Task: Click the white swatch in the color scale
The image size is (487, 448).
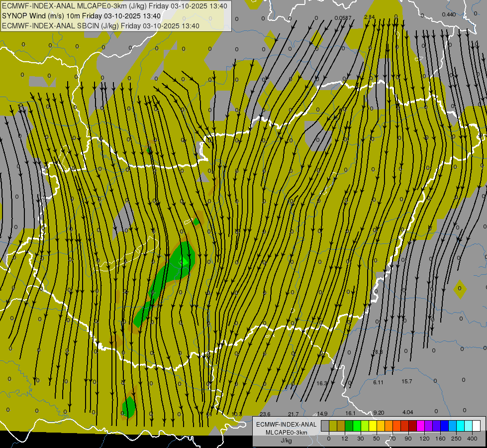Action: click(x=477, y=426)
